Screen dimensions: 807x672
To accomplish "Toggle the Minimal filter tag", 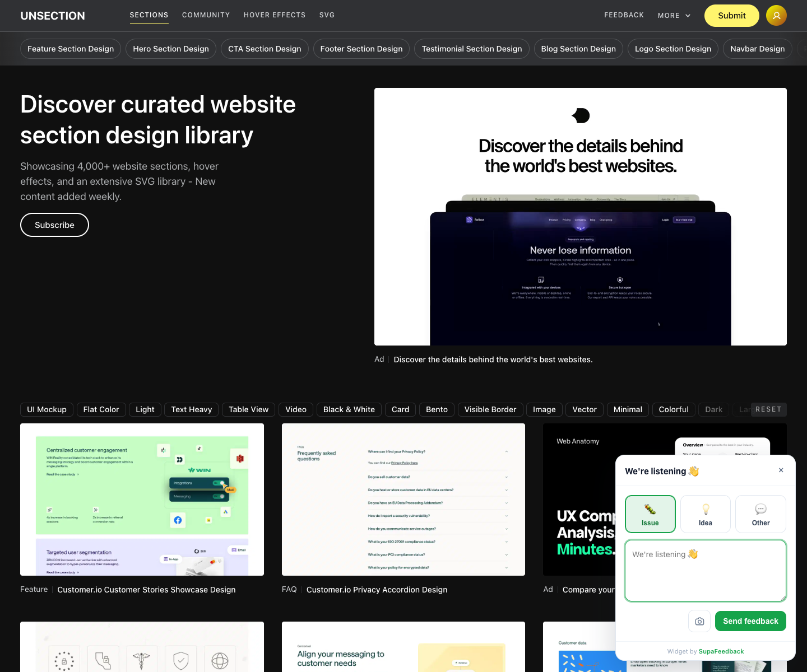I will click(x=628, y=409).
